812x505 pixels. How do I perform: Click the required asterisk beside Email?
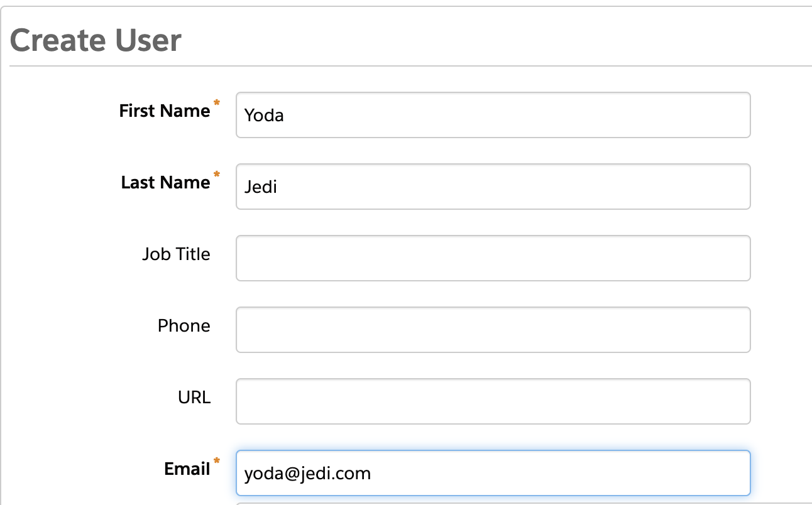pos(217,462)
